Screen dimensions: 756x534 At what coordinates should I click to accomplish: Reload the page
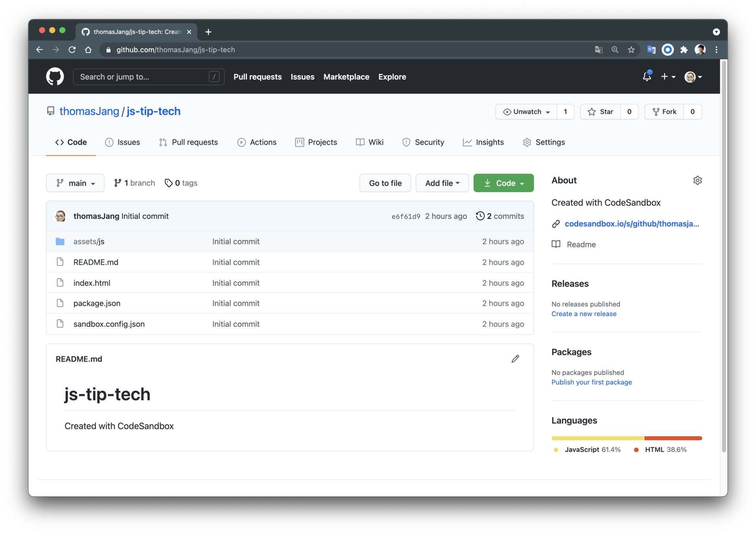(72, 49)
